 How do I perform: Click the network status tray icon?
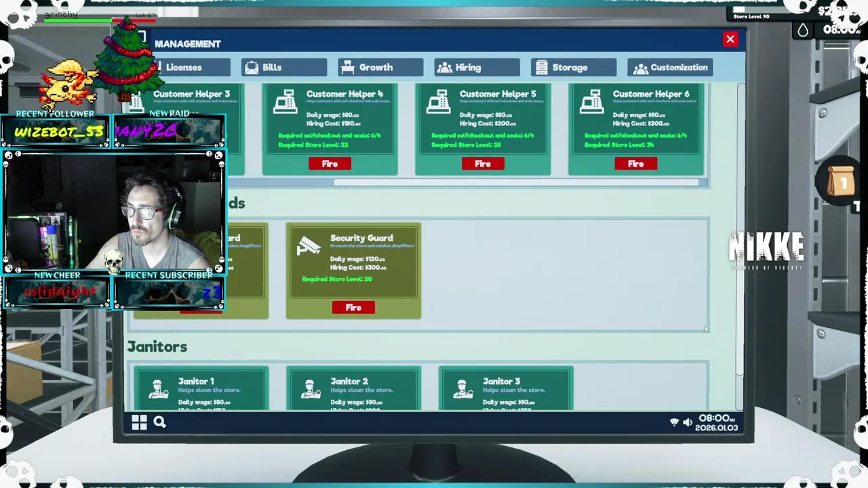pos(674,422)
